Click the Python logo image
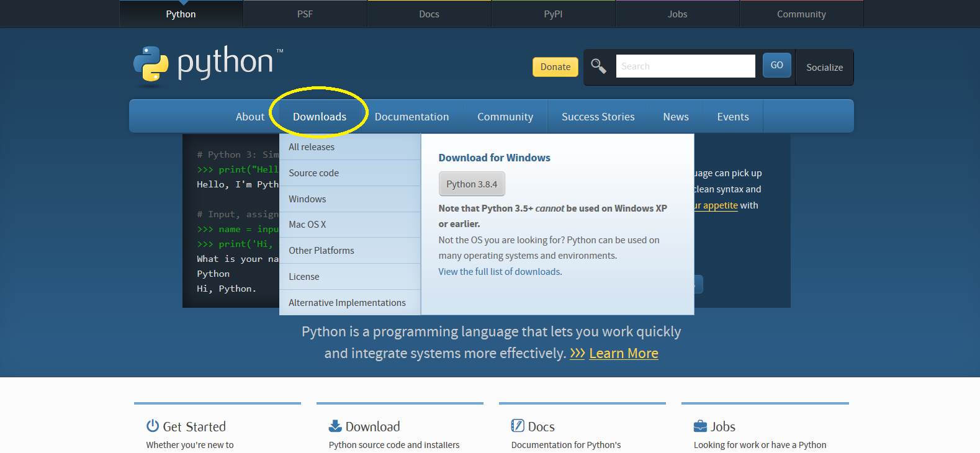This screenshot has width=980, height=453. pyautogui.click(x=208, y=65)
